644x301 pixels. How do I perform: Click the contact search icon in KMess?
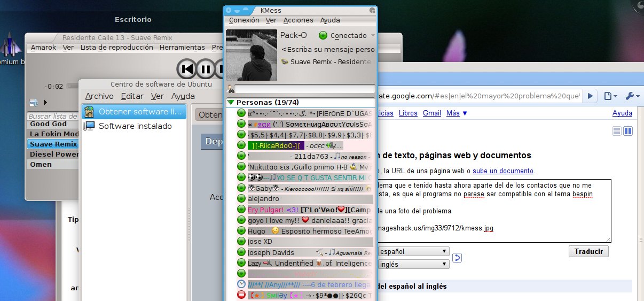coord(230,89)
